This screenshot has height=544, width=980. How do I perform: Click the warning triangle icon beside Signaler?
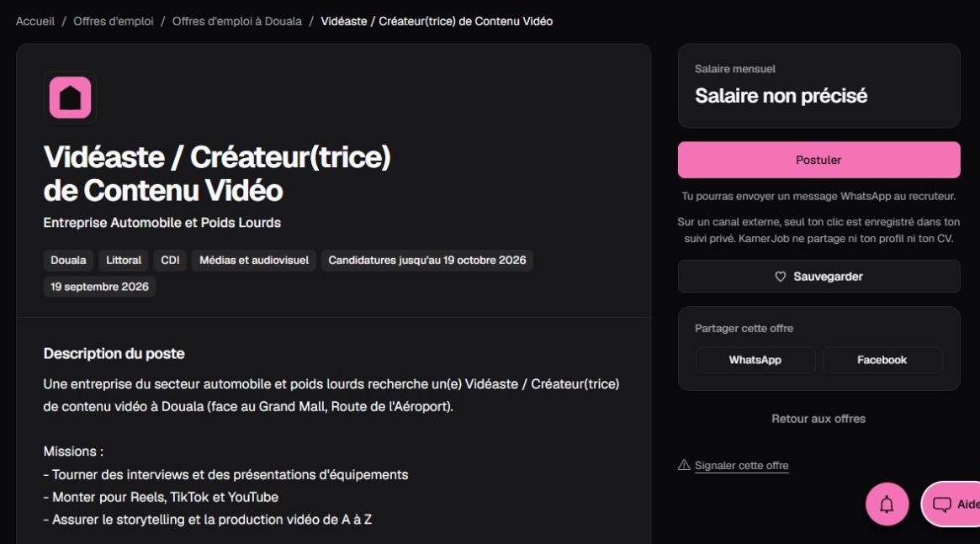coord(685,465)
